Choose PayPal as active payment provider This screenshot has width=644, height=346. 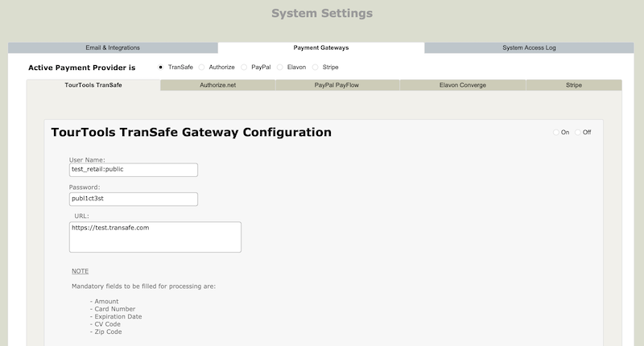(x=245, y=67)
